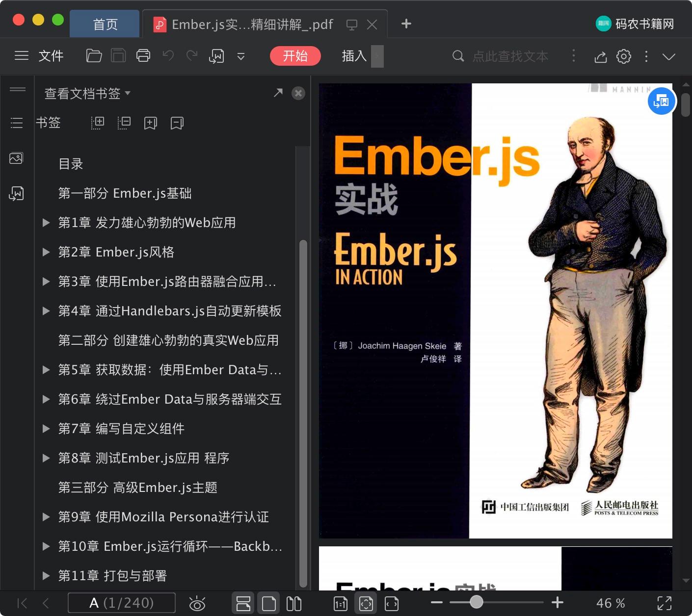Viewport: 692px width, 616px height.
Task: Expand the 第2章 Ember.js风格 arrow
Action: (x=46, y=252)
